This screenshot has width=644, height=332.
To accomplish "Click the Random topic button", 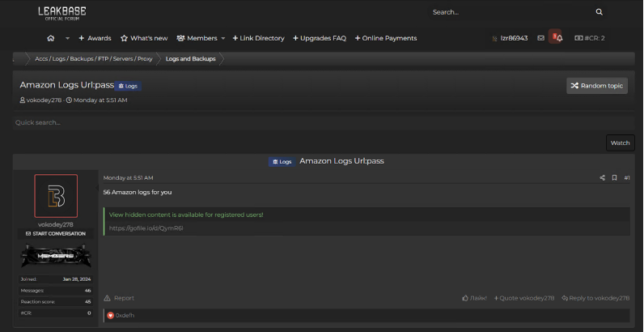I will (597, 85).
